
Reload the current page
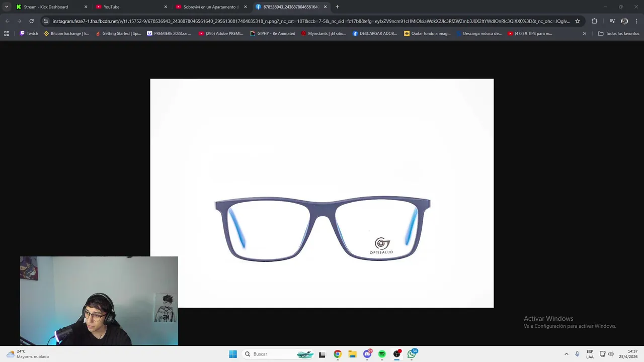tap(31, 21)
